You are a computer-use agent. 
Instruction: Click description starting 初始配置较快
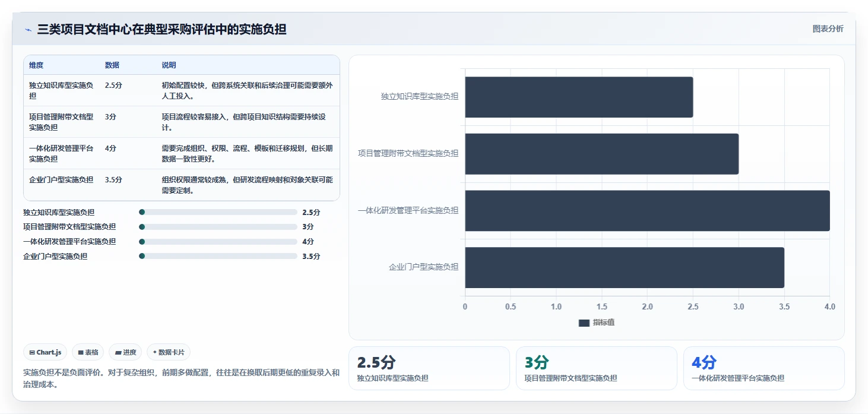[247, 90]
